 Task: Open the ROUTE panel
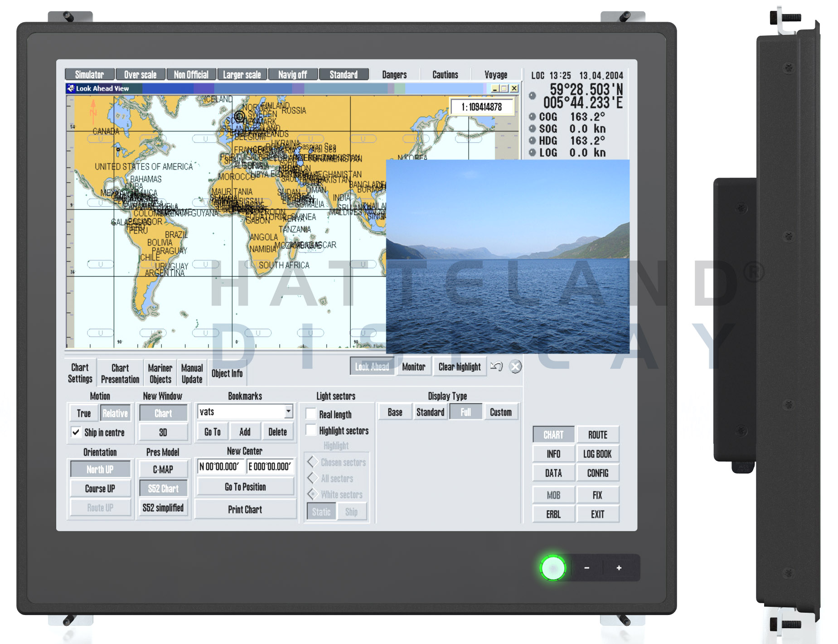pos(597,435)
